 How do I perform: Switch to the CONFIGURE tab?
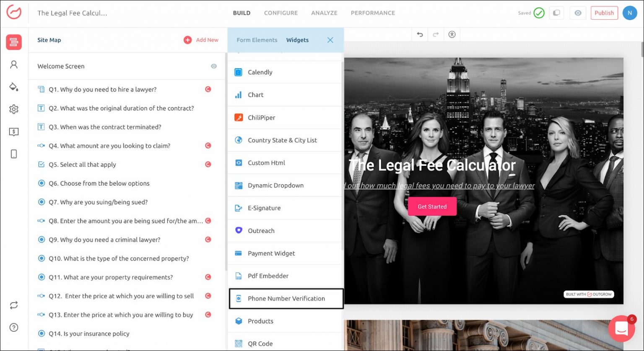[280, 13]
